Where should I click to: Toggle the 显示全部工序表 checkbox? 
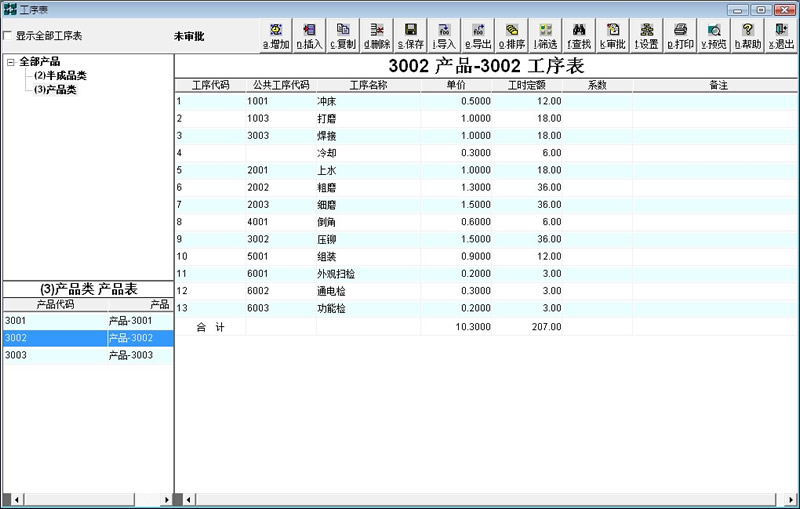pyautogui.click(x=8, y=36)
